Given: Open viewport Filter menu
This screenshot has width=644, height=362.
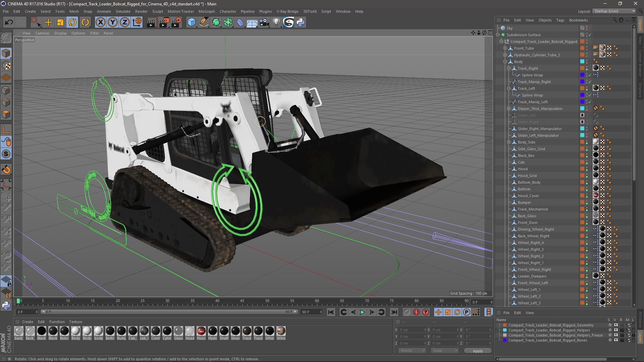Looking at the screenshot, I should pos(94,33).
